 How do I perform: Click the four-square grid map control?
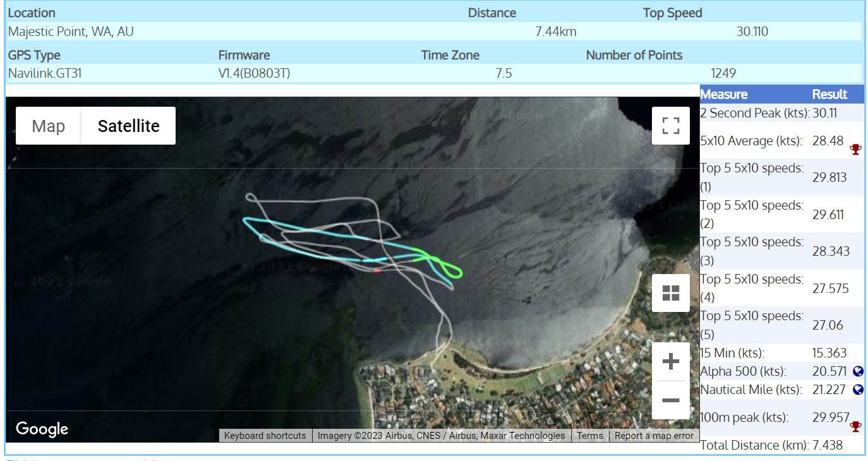coord(670,293)
